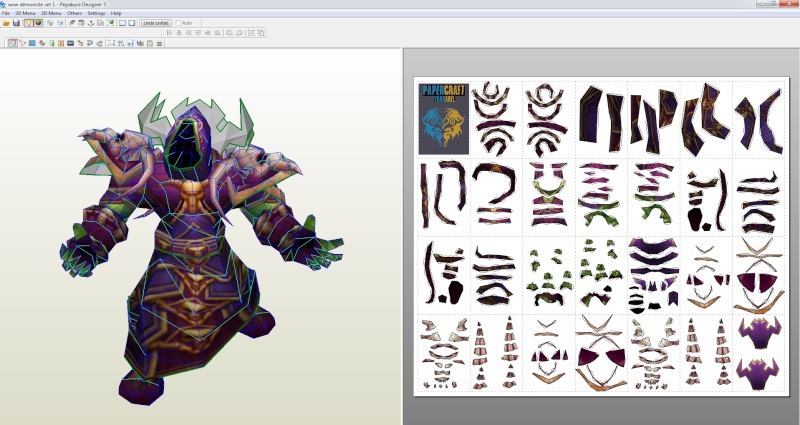Click the open folder icon in toolbar
The image size is (800, 425).
(x=6, y=23)
